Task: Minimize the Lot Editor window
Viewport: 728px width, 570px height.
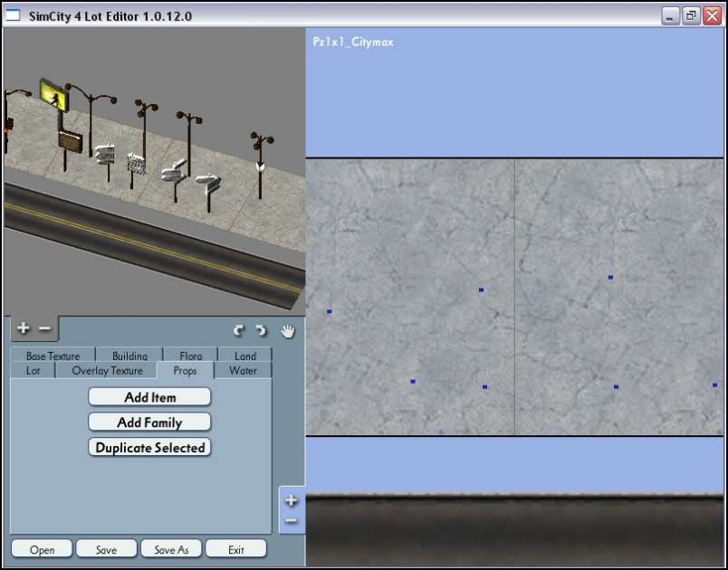Action: pyautogui.click(x=670, y=15)
